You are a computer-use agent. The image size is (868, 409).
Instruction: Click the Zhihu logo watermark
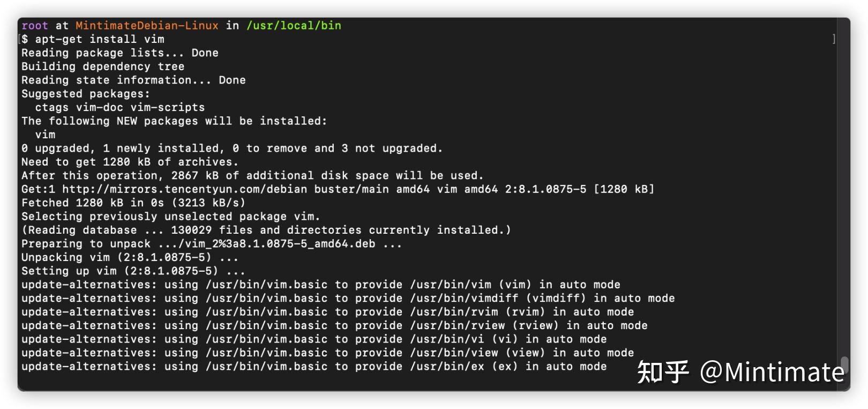[663, 371]
